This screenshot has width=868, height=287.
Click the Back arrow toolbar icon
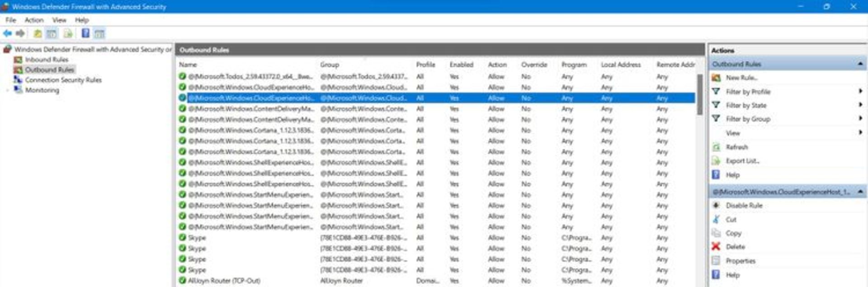7,33
